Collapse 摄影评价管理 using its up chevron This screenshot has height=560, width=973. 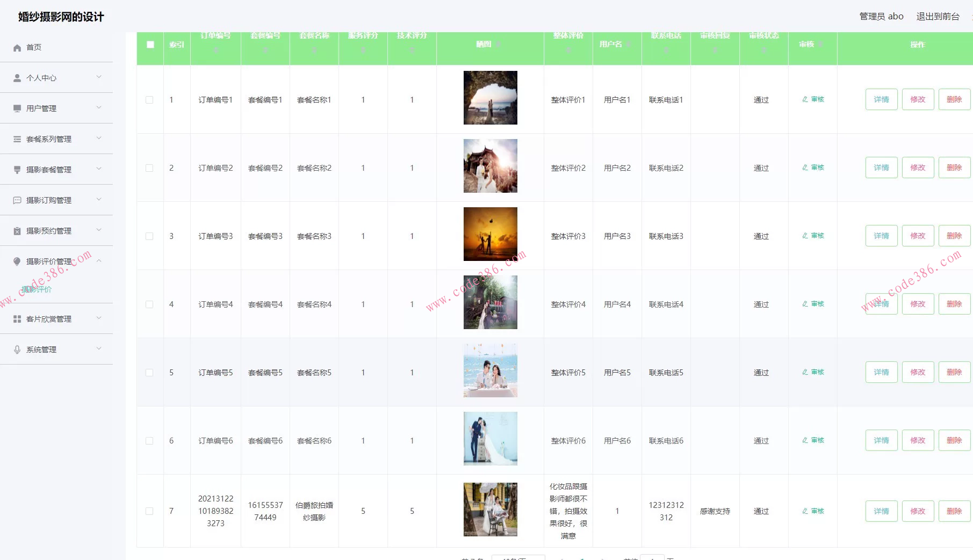tap(99, 261)
